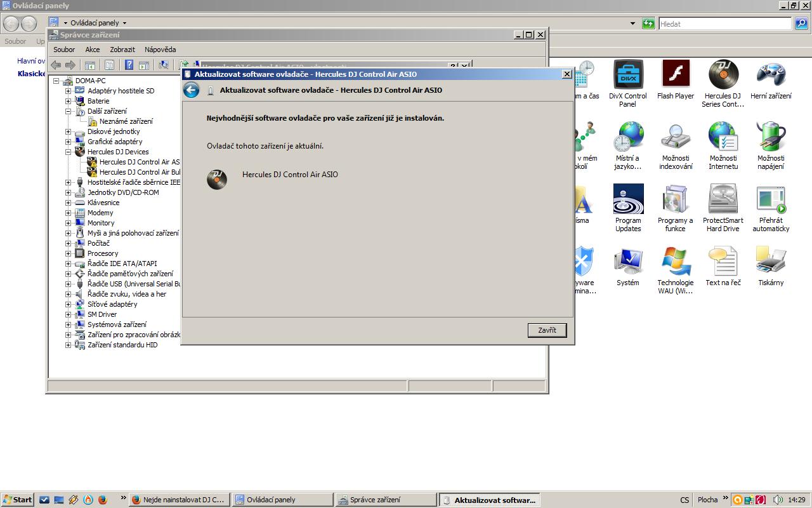
Task: Open Programy a funkce icon
Action: tap(676, 208)
